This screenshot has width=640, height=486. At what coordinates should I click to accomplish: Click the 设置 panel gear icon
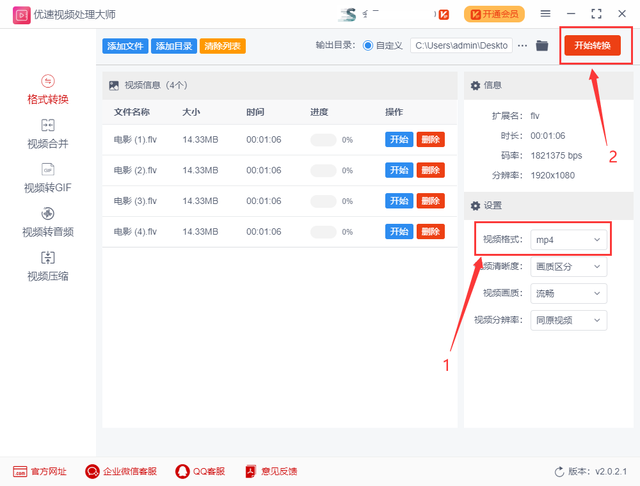point(475,206)
